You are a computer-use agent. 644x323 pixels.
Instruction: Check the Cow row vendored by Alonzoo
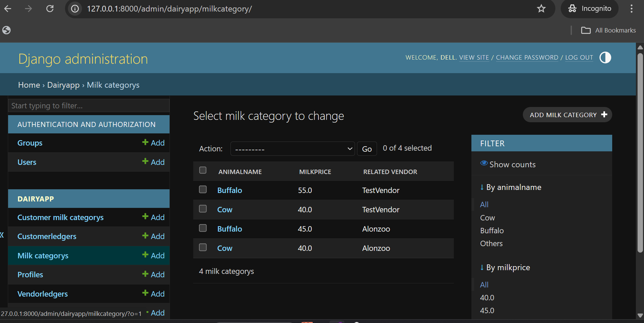[x=203, y=247]
